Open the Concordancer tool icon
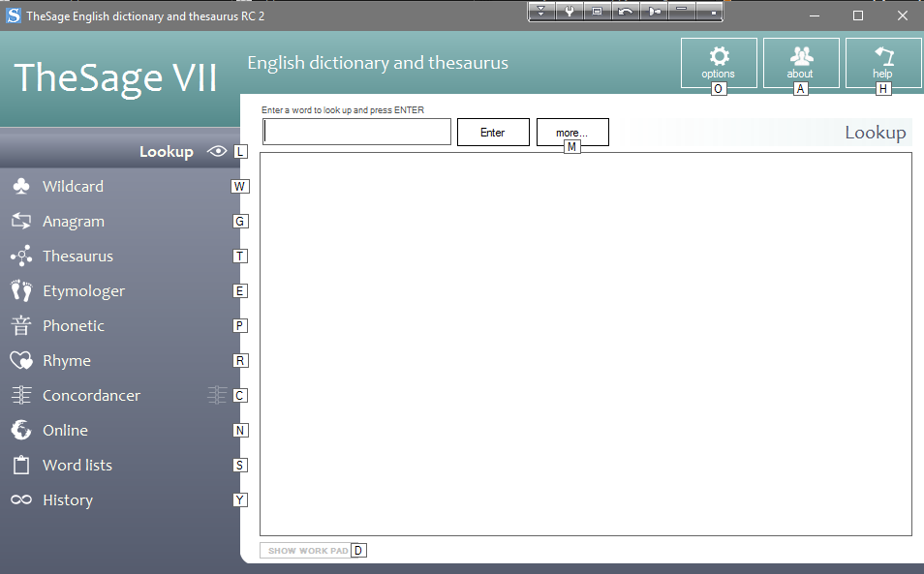 pos(21,395)
